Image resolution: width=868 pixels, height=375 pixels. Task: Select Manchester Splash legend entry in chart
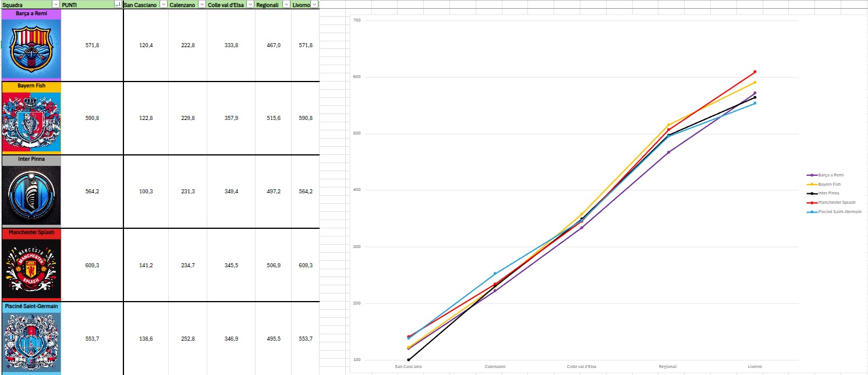click(x=836, y=203)
